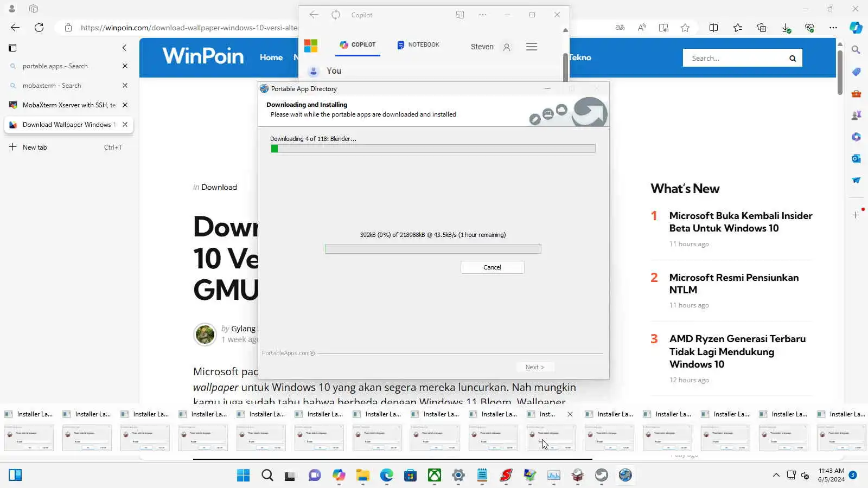The height and width of the screenshot is (488, 868).
Task: Refresh the WinPoin page in Edge
Action: [x=39, y=28]
